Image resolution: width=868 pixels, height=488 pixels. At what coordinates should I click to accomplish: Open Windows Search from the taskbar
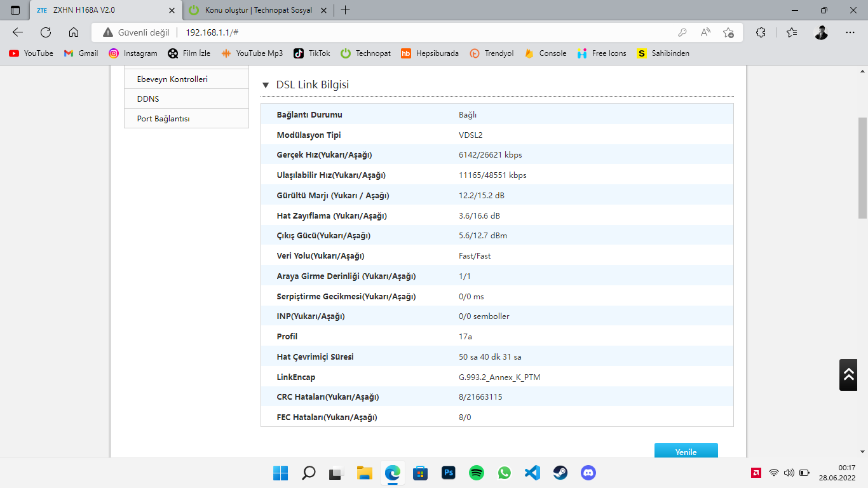[x=308, y=473]
